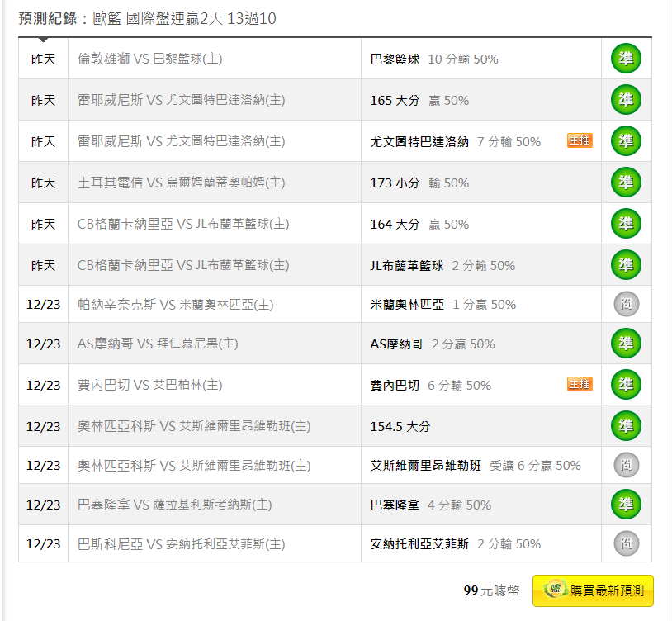Click the 99 元噱幣 price text
This screenshot has width=672, height=621.
tap(491, 590)
